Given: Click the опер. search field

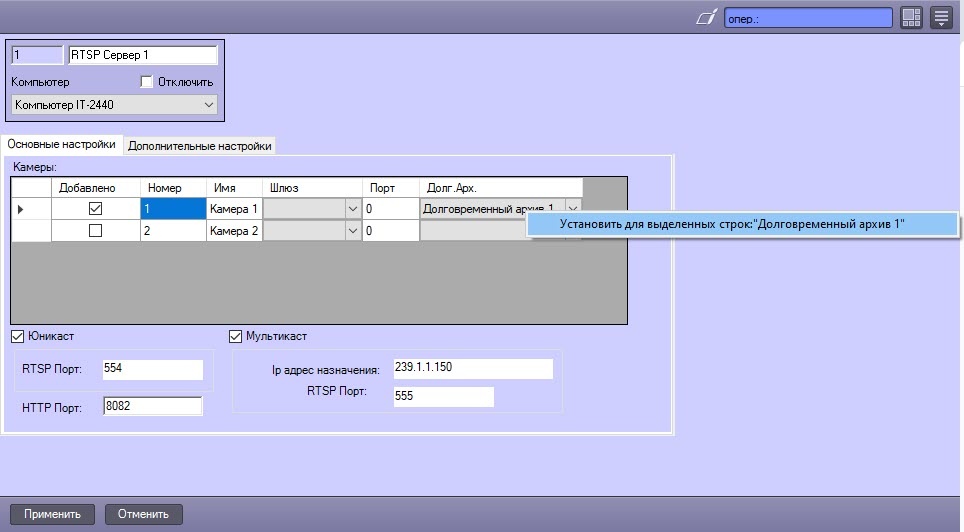Looking at the screenshot, I should pos(808,18).
